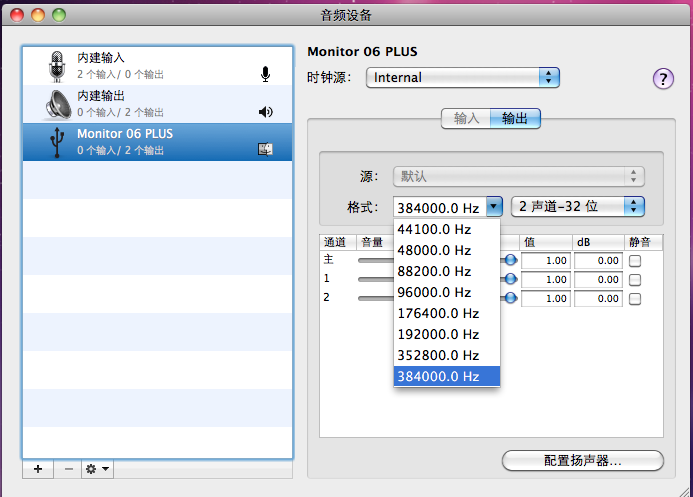The width and height of the screenshot is (693, 497).
Task: Click the 值 column header
Action: 546,242
